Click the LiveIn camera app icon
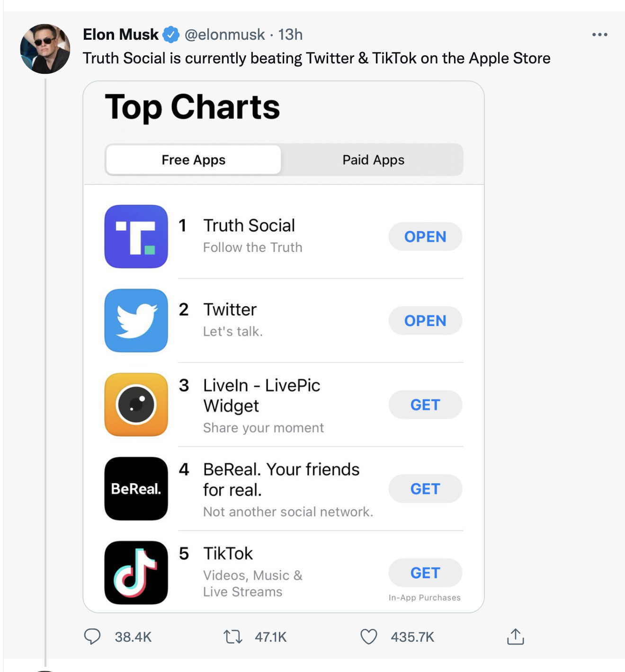 (136, 405)
